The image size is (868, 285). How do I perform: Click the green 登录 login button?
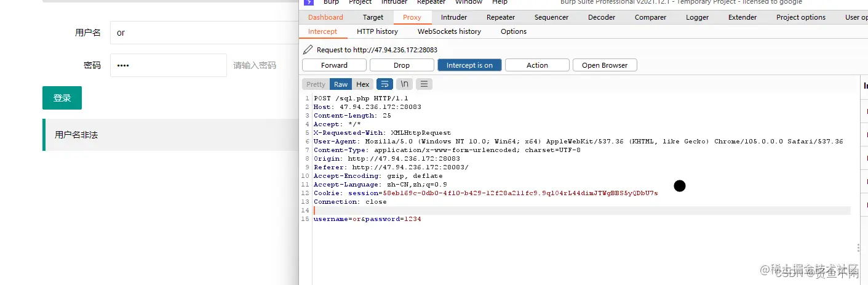[x=62, y=98]
